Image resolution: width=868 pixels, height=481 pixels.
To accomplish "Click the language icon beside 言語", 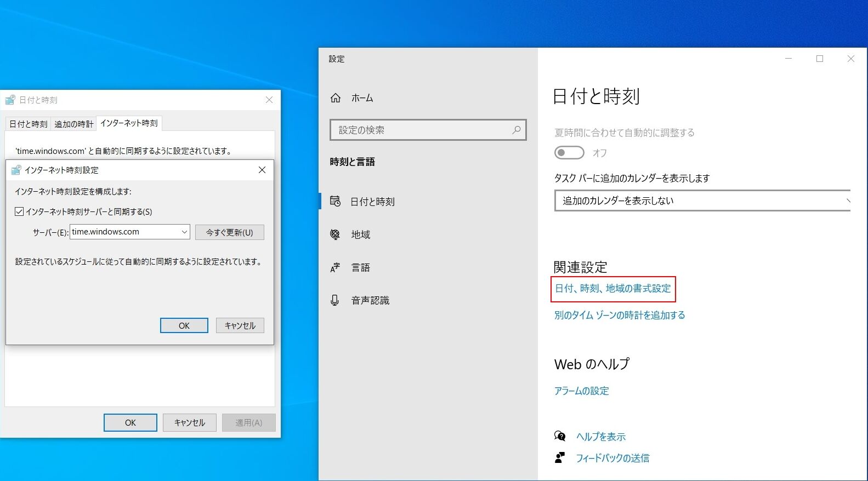I will pyautogui.click(x=335, y=267).
